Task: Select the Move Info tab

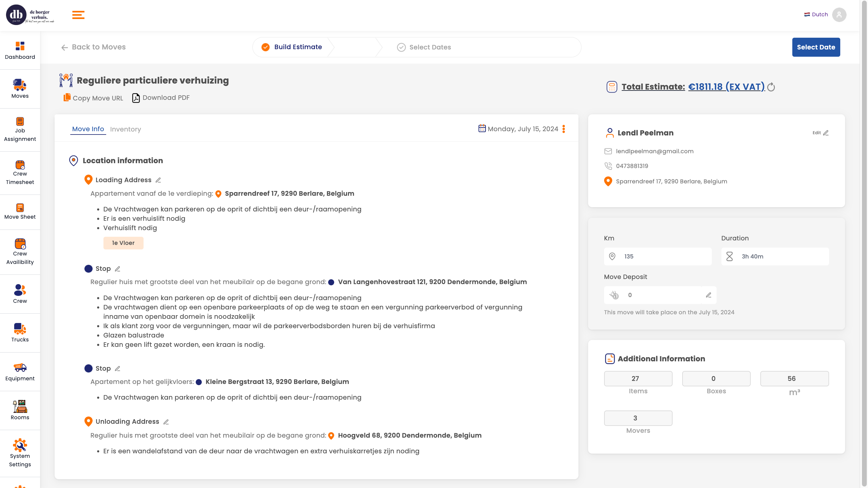Action: click(x=88, y=129)
